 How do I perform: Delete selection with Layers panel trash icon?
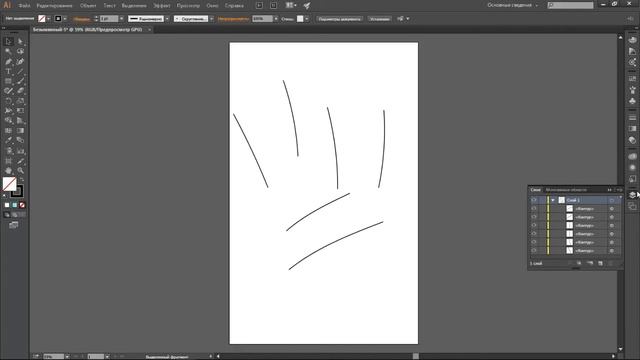pyautogui.click(x=611, y=264)
